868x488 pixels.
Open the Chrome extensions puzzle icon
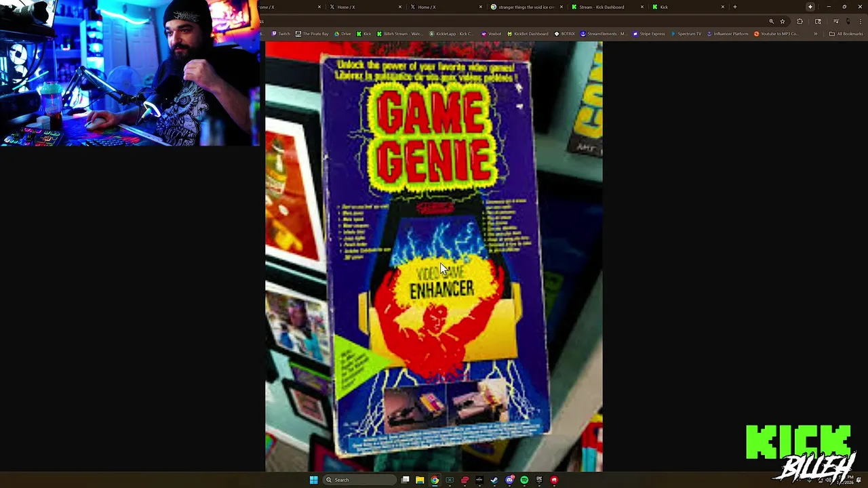coord(800,21)
